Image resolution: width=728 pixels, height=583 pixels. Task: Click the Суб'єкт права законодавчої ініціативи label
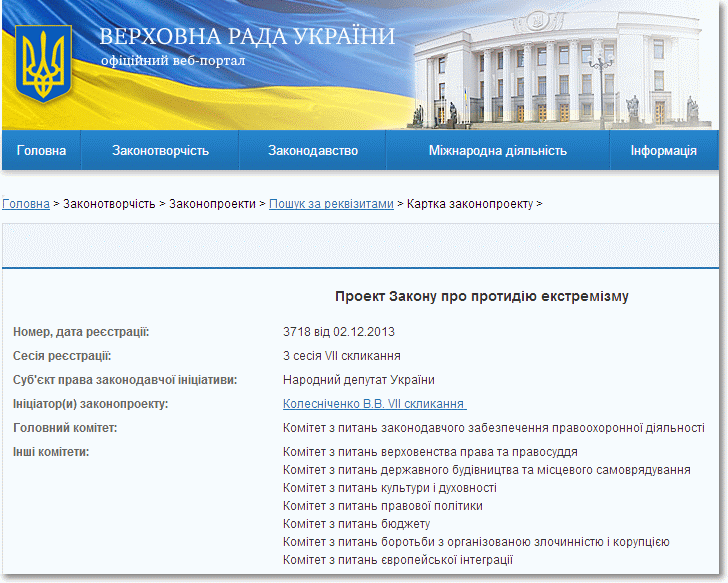[x=125, y=380]
